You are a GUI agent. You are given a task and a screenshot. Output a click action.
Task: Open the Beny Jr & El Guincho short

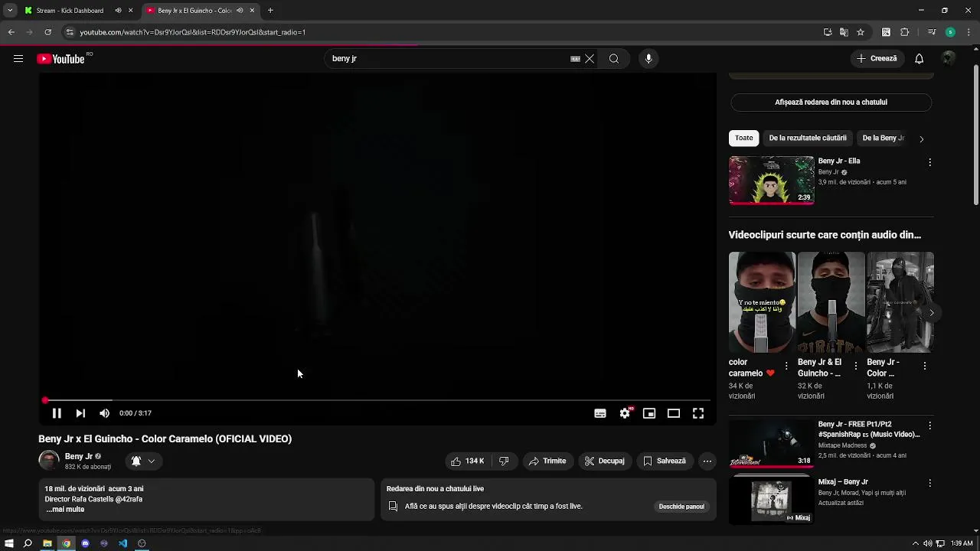pyautogui.click(x=831, y=302)
